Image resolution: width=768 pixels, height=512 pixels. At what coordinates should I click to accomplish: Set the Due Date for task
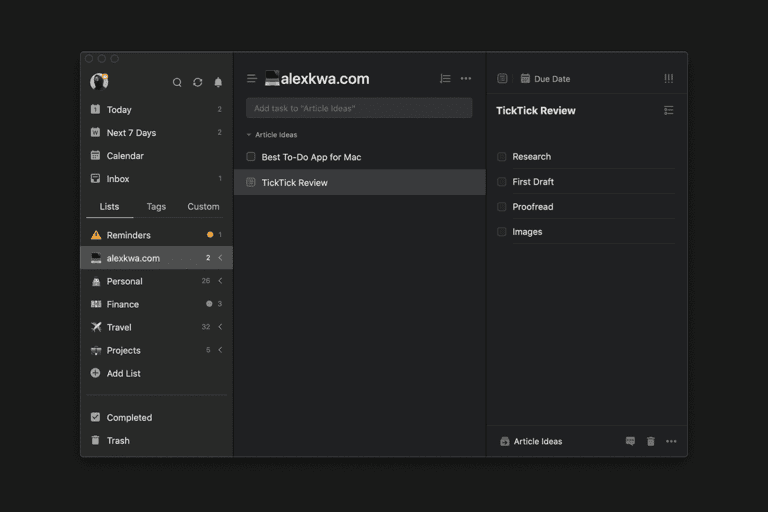click(545, 78)
